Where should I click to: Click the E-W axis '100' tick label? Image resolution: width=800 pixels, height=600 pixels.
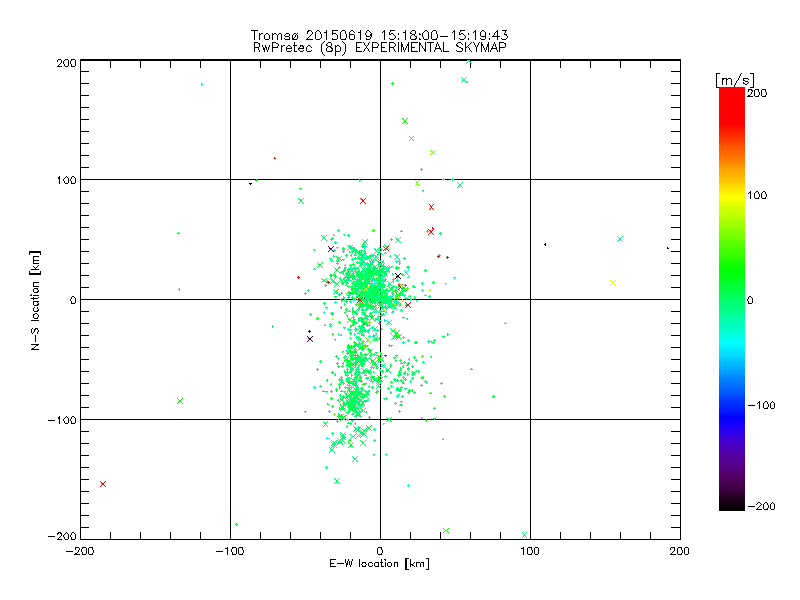click(x=530, y=551)
